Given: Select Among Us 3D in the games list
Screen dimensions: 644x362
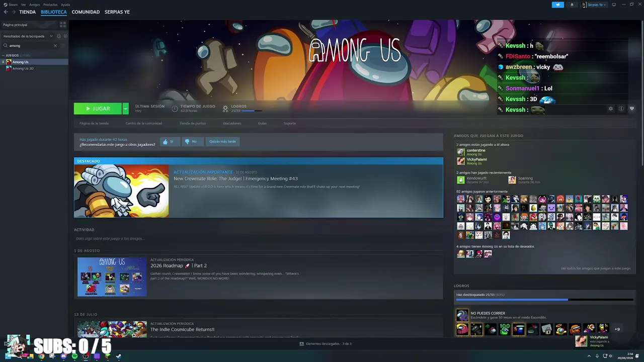Looking at the screenshot, I should [x=34, y=68].
